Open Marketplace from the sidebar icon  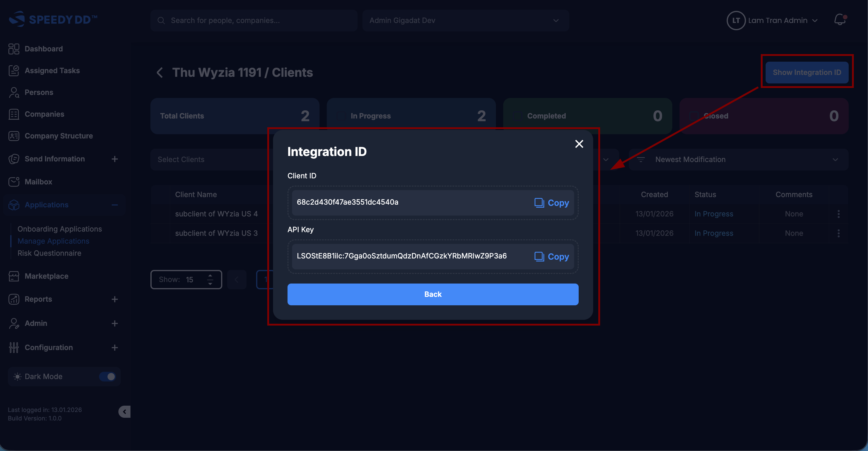(14, 276)
